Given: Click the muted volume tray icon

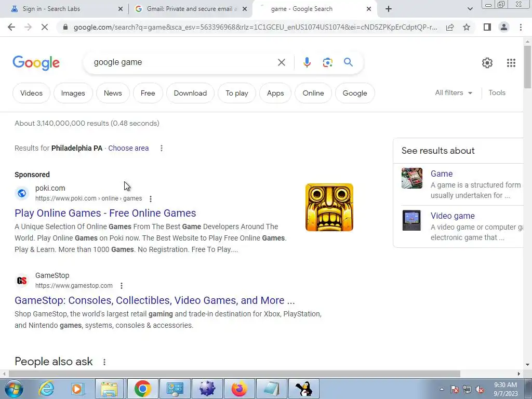Looking at the screenshot, I should point(480,389).
